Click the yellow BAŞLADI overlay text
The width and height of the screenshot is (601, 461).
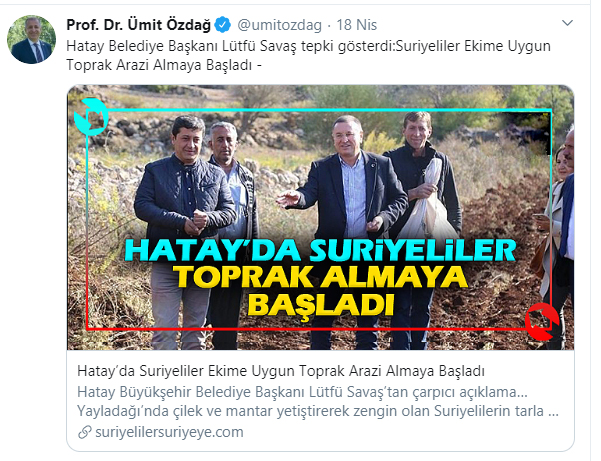point(320,304)
